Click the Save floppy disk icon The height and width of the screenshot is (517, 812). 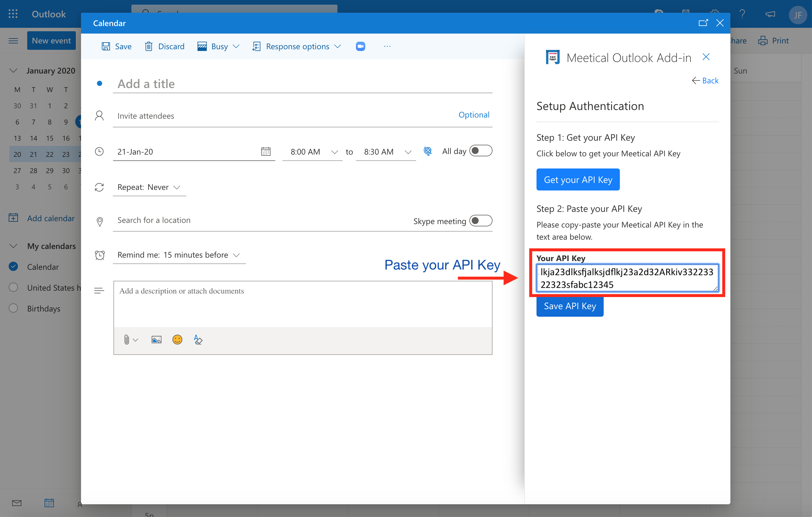pos(106,46)
